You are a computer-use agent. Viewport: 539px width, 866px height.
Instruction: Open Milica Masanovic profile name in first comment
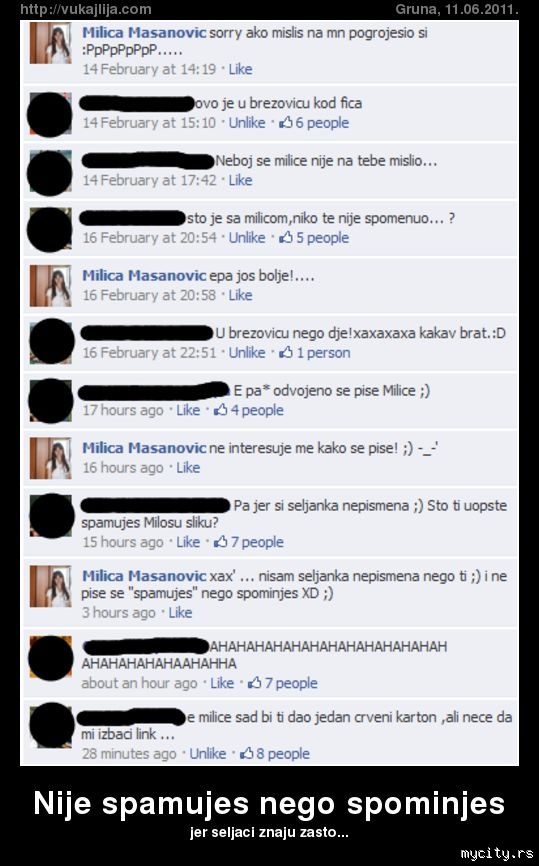point(144,33)
